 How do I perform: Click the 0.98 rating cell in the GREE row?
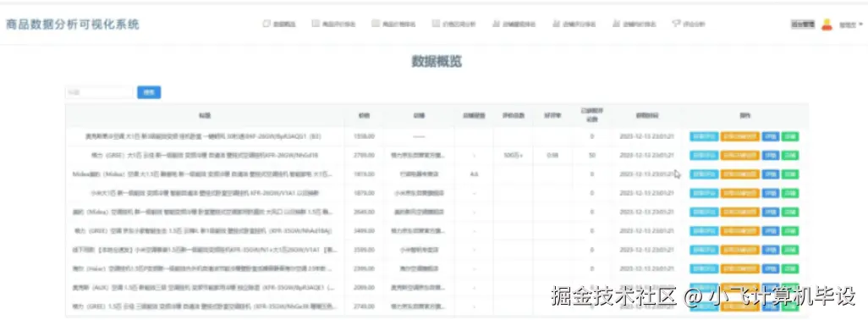click(552, 155)
